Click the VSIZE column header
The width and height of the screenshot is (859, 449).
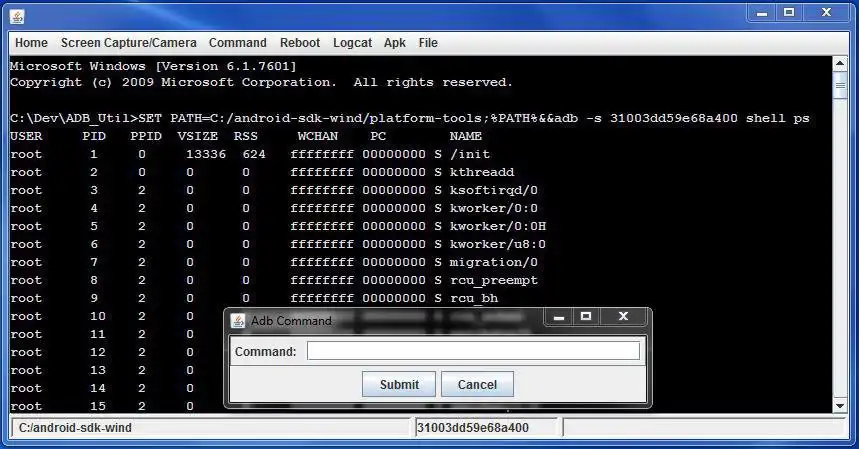[x=197, y=136]
